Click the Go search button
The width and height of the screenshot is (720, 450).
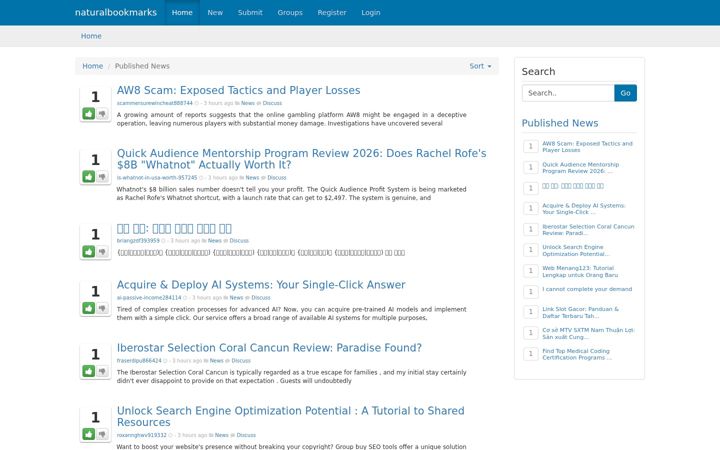(x=625, y=93)
